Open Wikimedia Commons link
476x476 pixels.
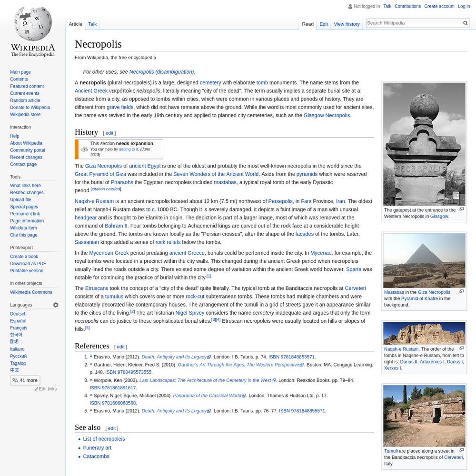(31, 292)
